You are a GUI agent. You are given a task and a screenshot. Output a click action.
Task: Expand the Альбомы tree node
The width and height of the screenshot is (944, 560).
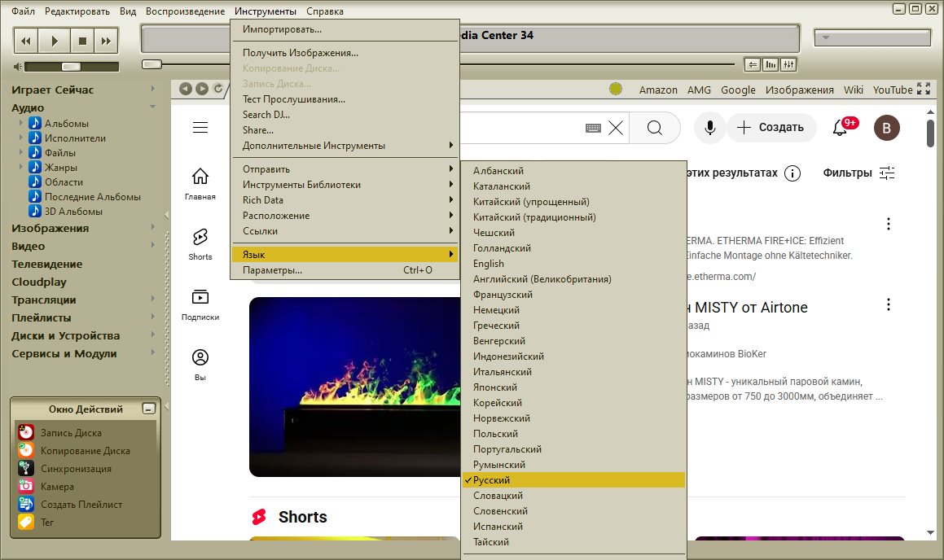[x=21, y=123]
